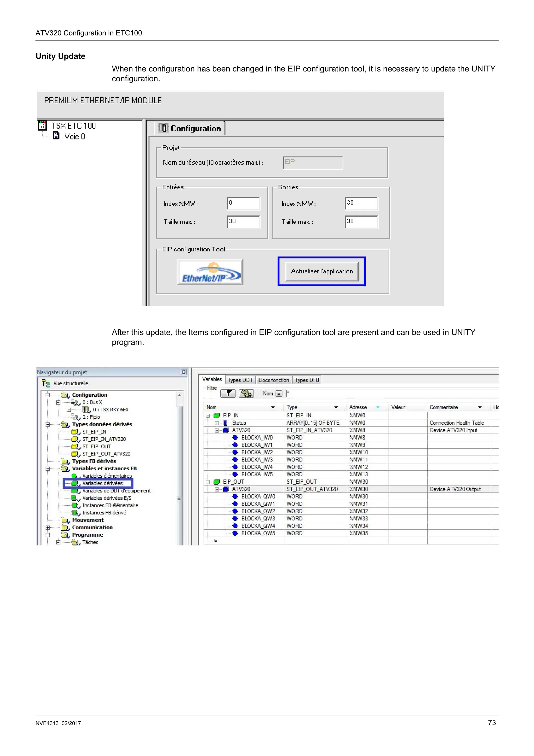Open Variables dérivées in the tree
Image resolution: width=534 pixels, height=756 pixels.
(x=102, y=483)
